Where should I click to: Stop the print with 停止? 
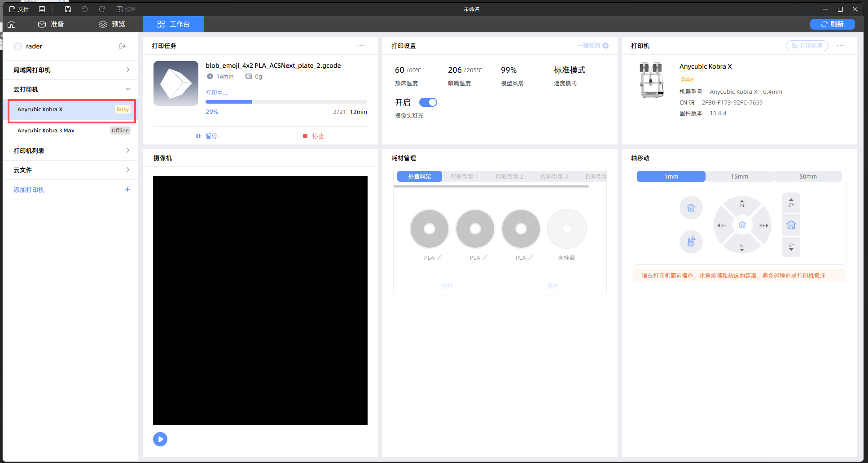point(314,136)
